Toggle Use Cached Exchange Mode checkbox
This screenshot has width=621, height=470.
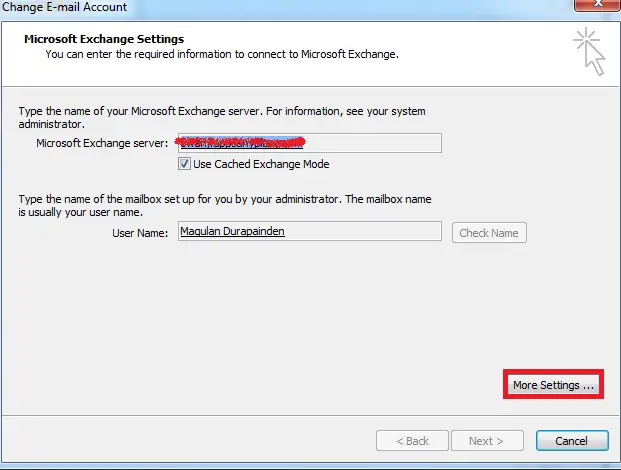point(184,164)
